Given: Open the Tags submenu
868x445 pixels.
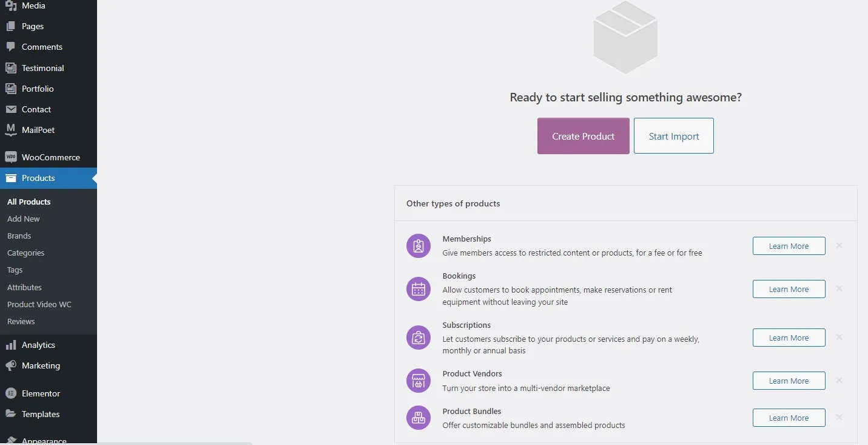Looking at the screenshot, I should point(15,270).
